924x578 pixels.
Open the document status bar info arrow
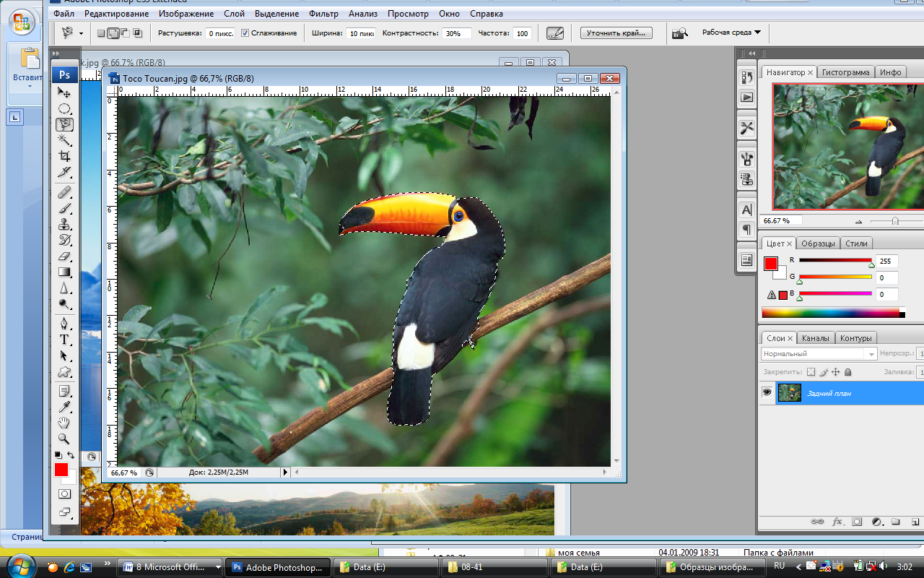[285, 472]
